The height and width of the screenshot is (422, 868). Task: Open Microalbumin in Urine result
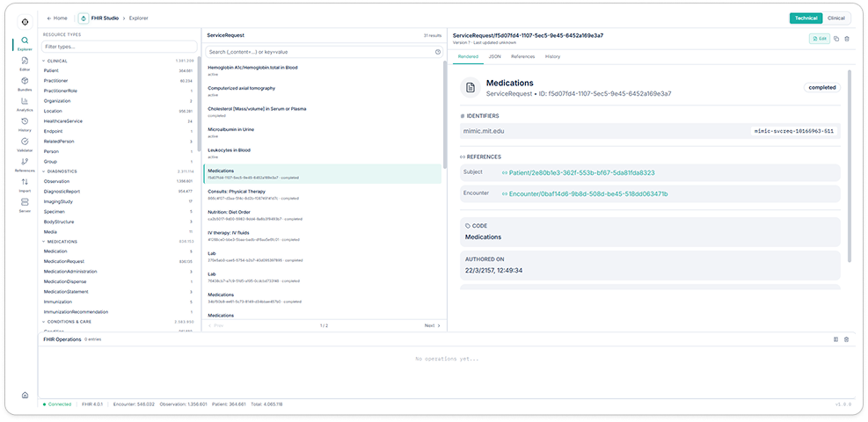click(323, 132)
